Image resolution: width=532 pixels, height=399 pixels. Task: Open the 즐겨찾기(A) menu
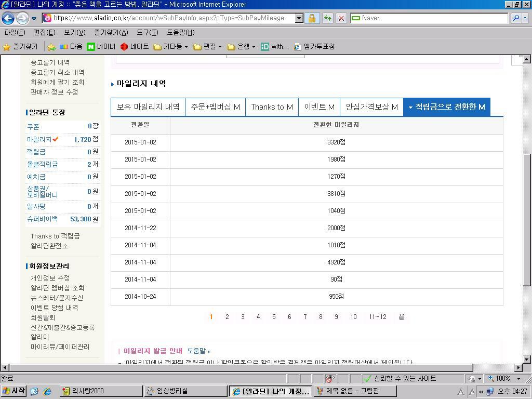[x=111, y=33]
